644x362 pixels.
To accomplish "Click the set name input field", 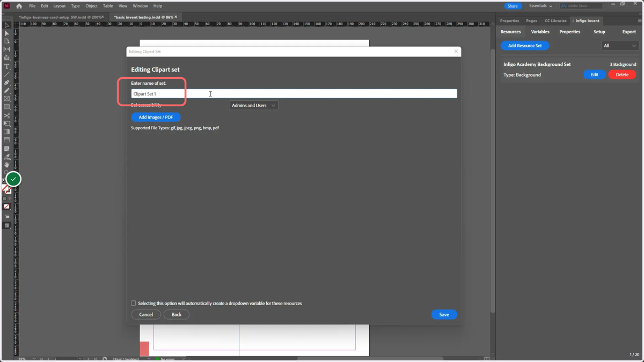I will 294,94.
